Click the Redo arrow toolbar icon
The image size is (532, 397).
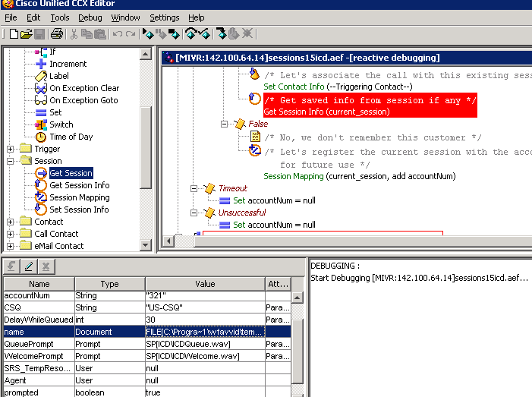(x=131, y=34)
